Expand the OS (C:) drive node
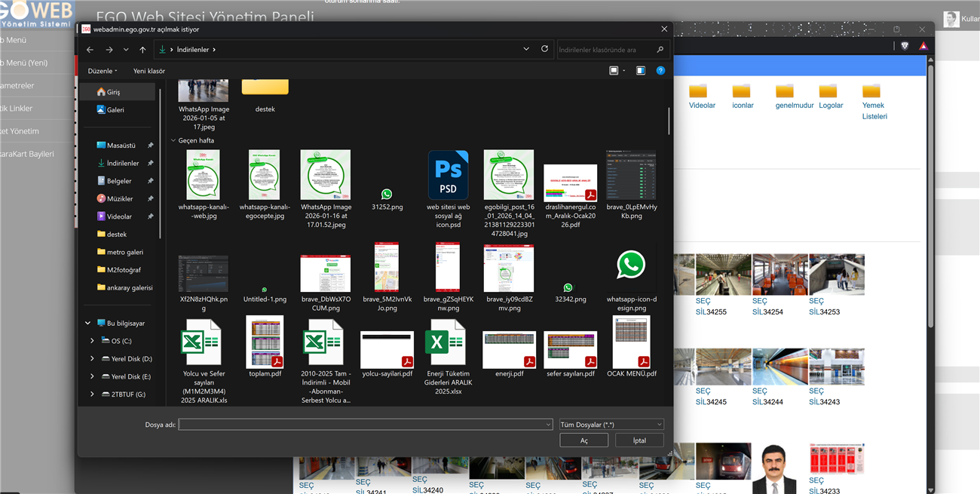Viewport: 980px width, 494px height. tap(93, 341)
